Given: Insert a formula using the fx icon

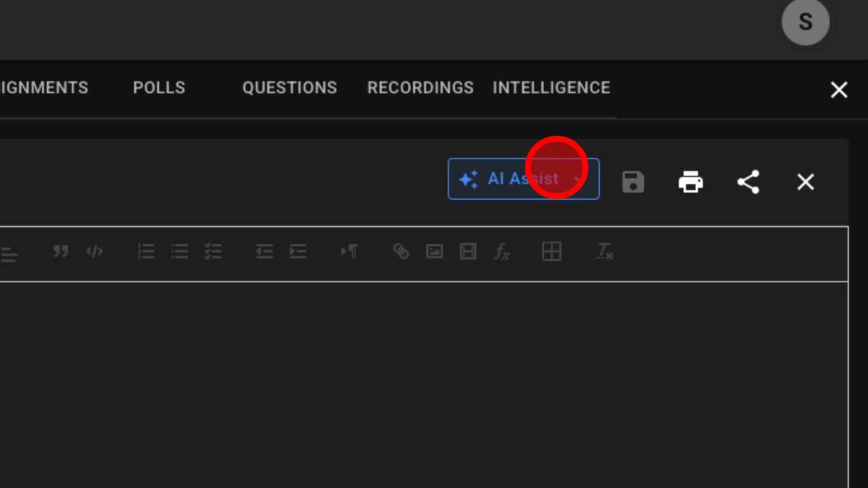Looking at the screenshot, I should point(502,252).
